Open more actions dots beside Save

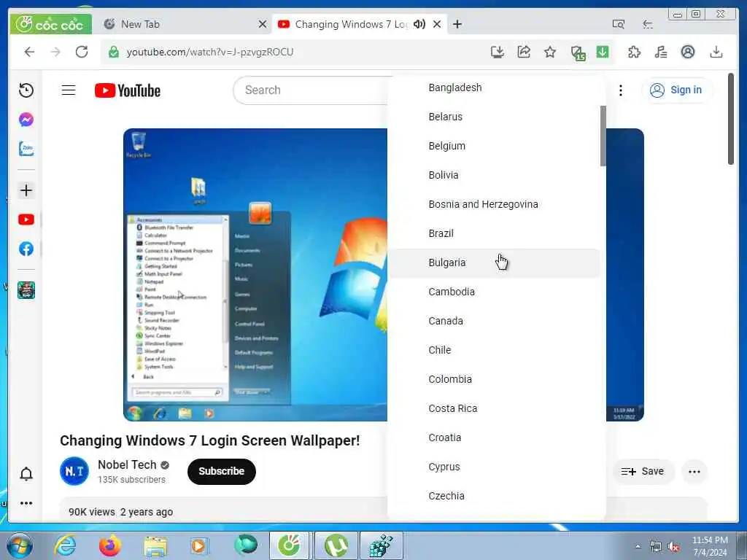pos(694,472)
